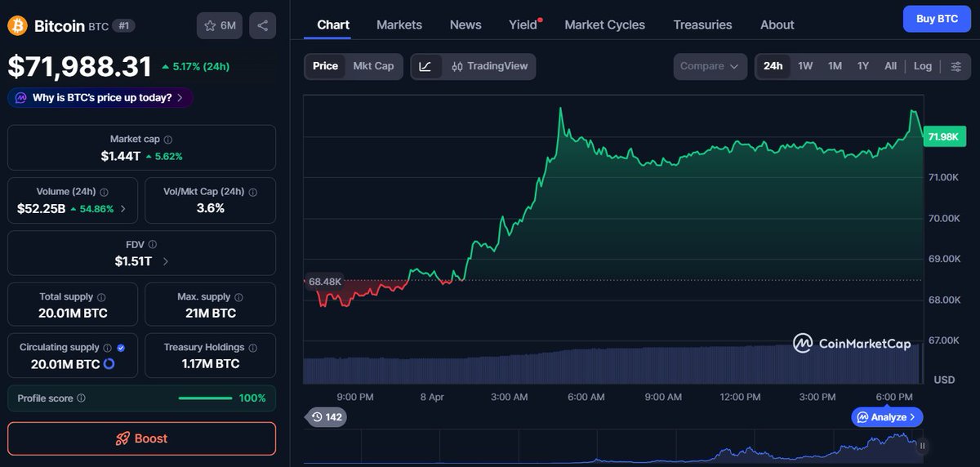
Task: Click info icon beside Treasury Holdings
Action: [x=253, y=347]
